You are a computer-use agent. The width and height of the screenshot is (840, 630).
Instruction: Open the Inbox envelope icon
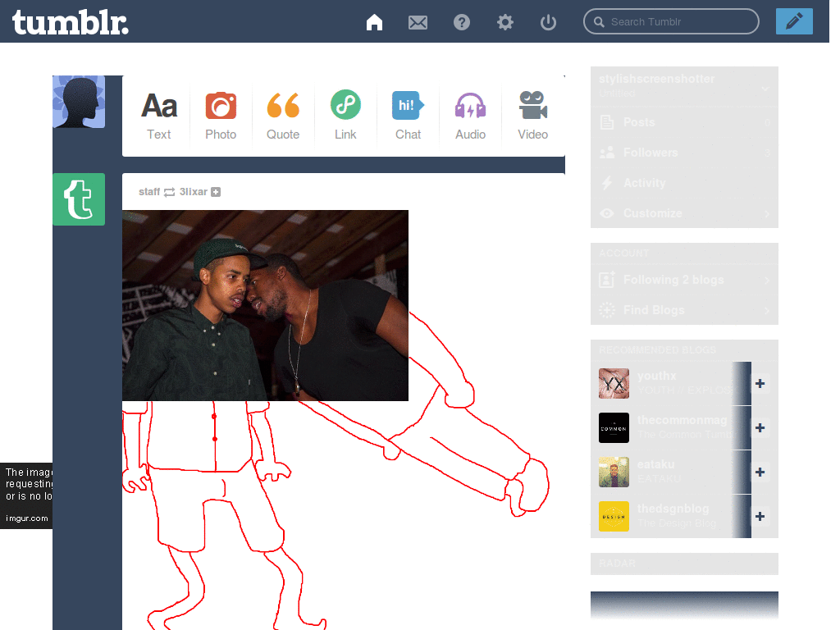point(418,22)
